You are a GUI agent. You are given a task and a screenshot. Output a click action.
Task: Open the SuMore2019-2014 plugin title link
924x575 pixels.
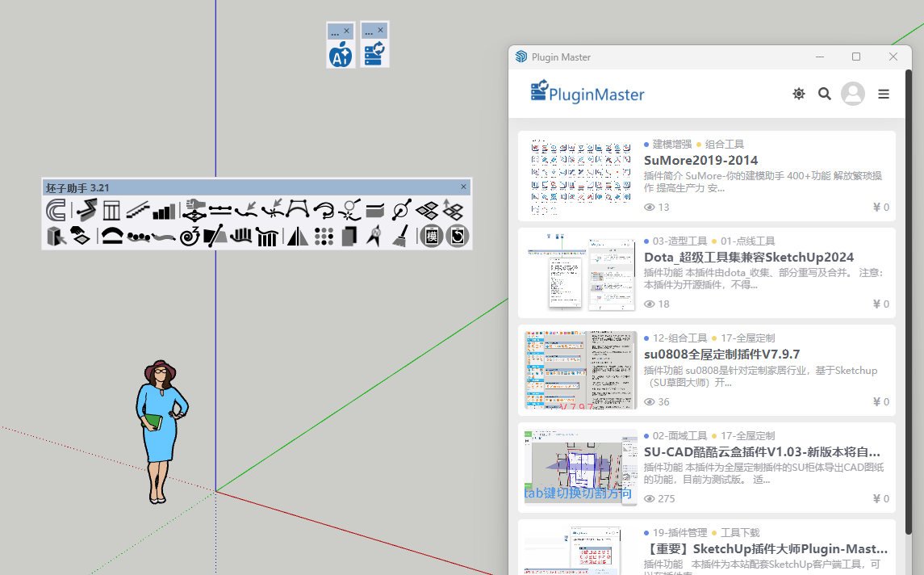coord(700,160)
